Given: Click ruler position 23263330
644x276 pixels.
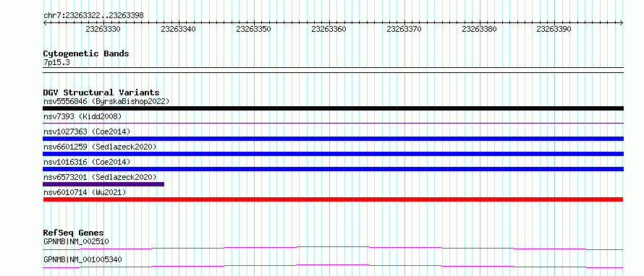Looking at the screenshot, I should [x=103, y=30].
